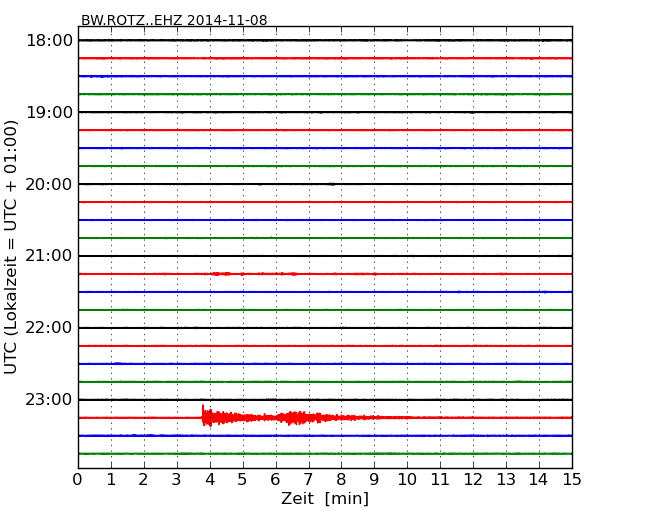
Task: Click x-axis tick label 1
Action: (111, 480)
